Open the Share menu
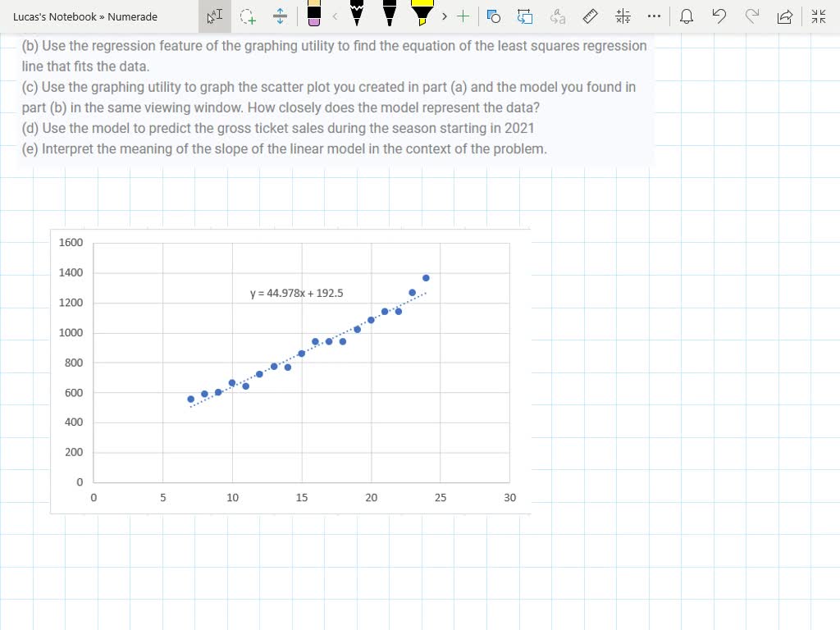 pos(784,16)
